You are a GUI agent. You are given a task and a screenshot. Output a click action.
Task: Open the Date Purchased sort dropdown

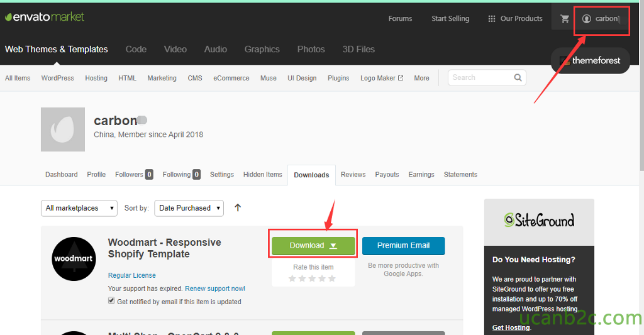click(189, 208)
